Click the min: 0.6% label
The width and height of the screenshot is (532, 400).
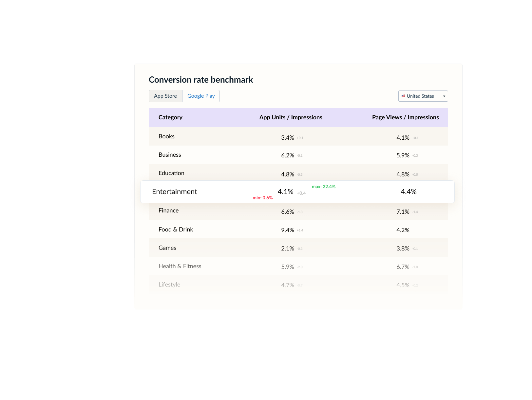pos(262,198)
